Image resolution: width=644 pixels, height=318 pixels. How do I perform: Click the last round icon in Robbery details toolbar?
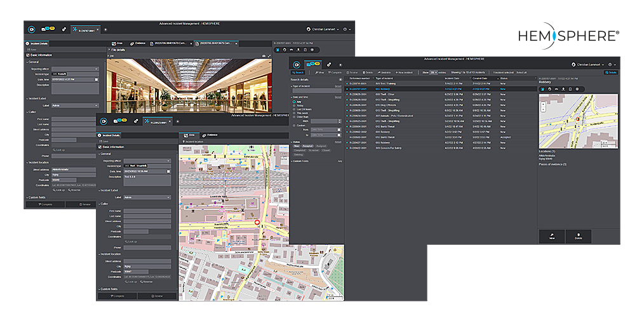click(577, 88)
